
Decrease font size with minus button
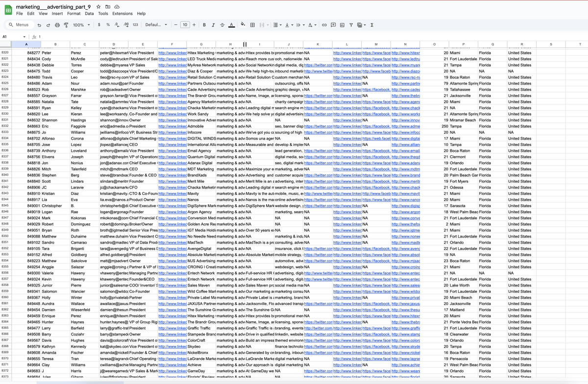[x=175, y=24]
